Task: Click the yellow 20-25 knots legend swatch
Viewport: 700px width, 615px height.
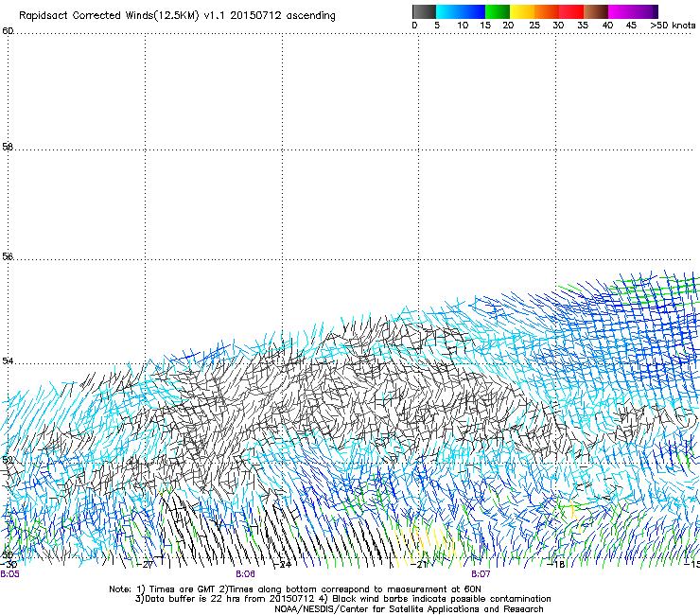Action: [522, 11]
